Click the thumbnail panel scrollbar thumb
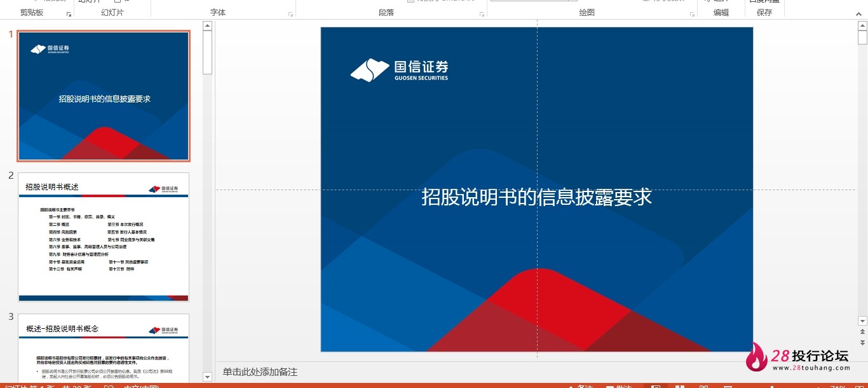The height and width of the screenshot is (388, 868). [207, 52]
